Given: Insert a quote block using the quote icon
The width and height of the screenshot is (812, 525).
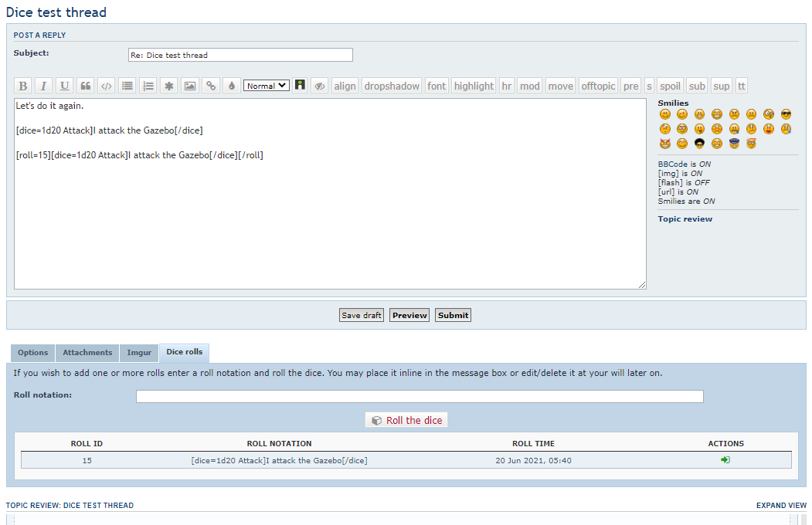Looking at the screenshot, I should [x=86, y=86].
